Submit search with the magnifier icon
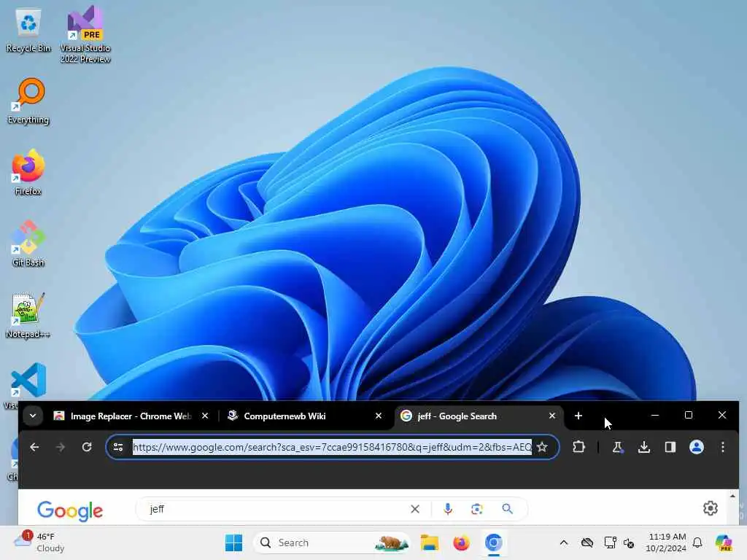Image resolution: width=747 pixels, height=560 pixels. pos(508,509)
